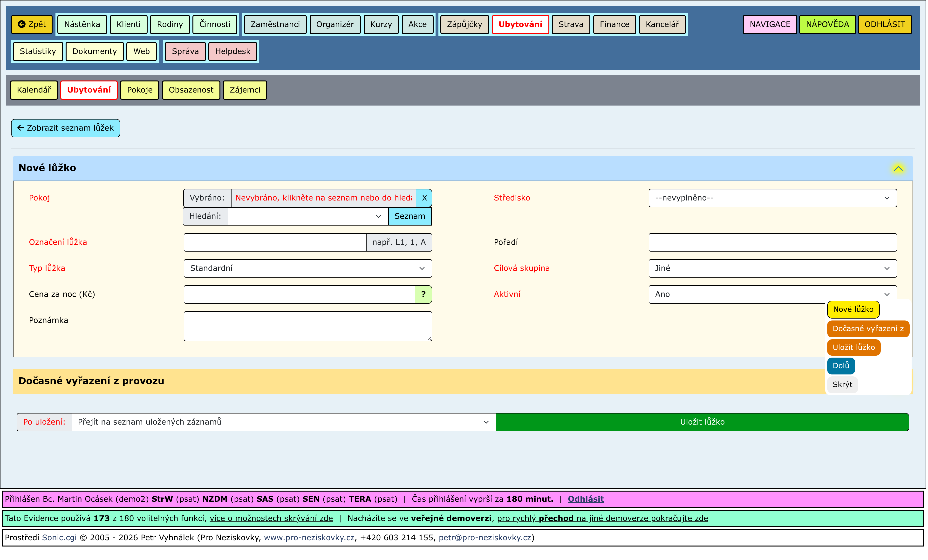Viewport: 928px width, 560px height.
Task: Open the Typ lůžka dropdown
Action: [x=308, y=269]
